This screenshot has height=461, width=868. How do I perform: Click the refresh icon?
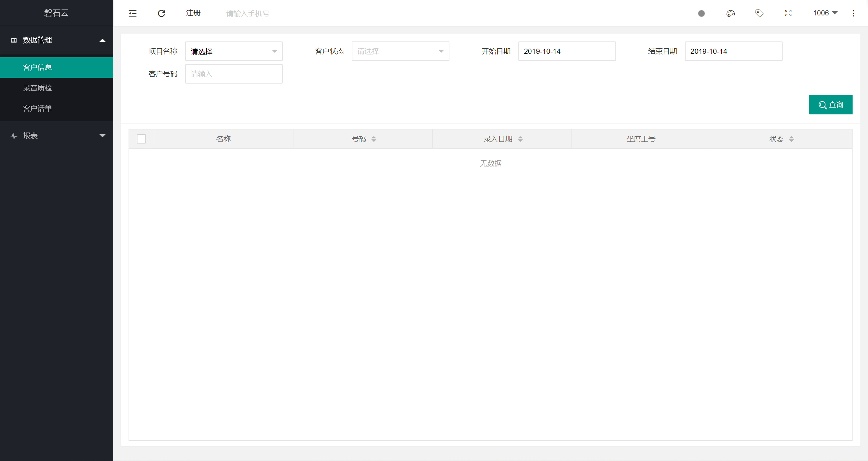click(x=161, y=13)
